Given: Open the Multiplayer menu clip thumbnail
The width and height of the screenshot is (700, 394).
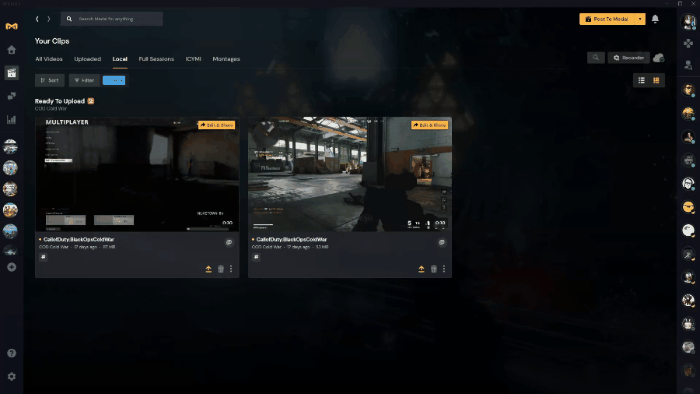Looking at the screenshot, I should (137, 174).
